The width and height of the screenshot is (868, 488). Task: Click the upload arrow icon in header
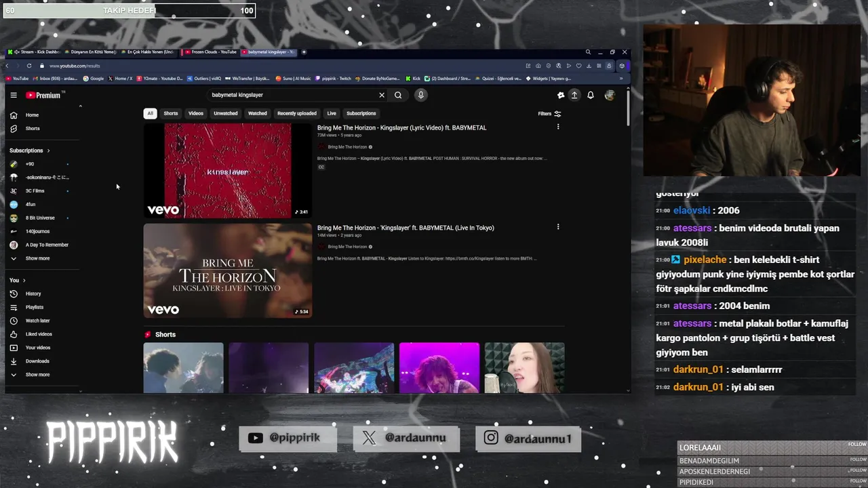574,96
